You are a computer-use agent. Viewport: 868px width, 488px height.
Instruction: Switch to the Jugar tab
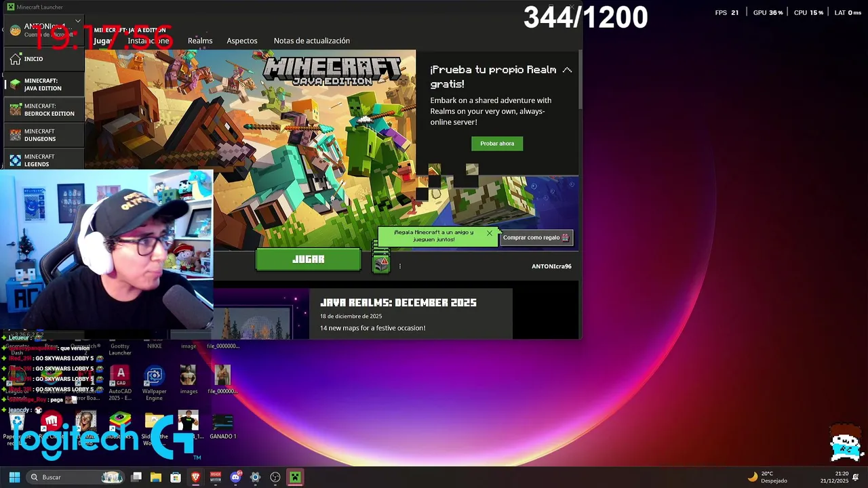tap(103, 41)
